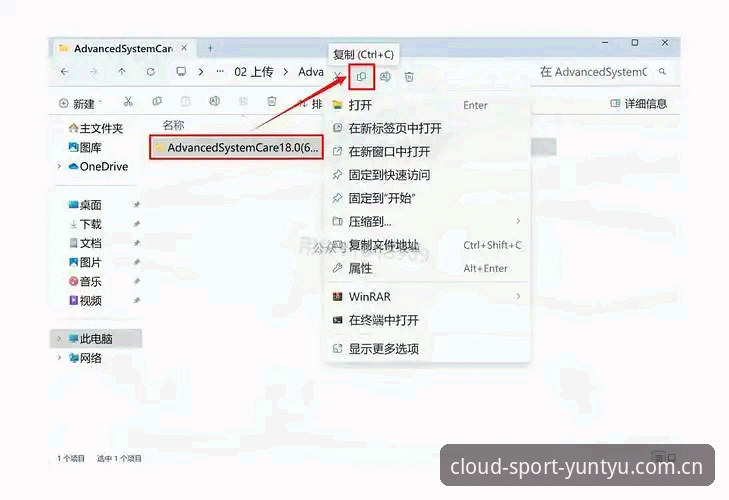Select 网络 in the sidebar
The height and width of the screenshot is (500, 729).
tap(85, 358)
